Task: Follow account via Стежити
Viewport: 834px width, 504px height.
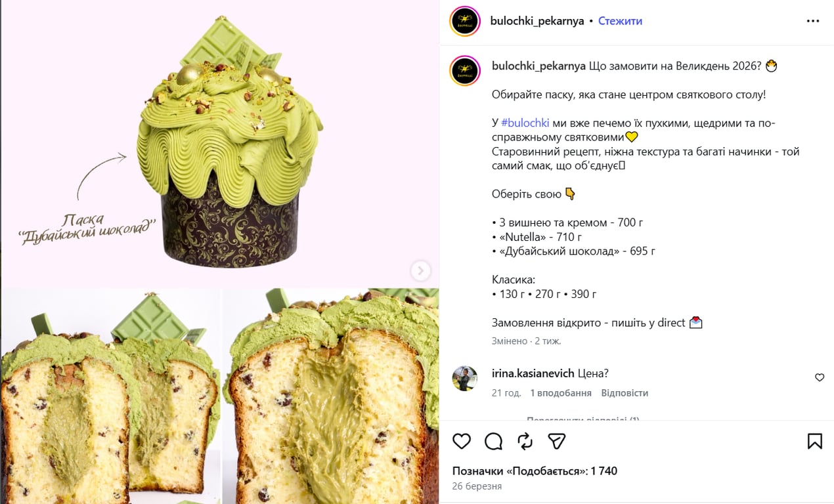Action: click(x=620, y=21)
